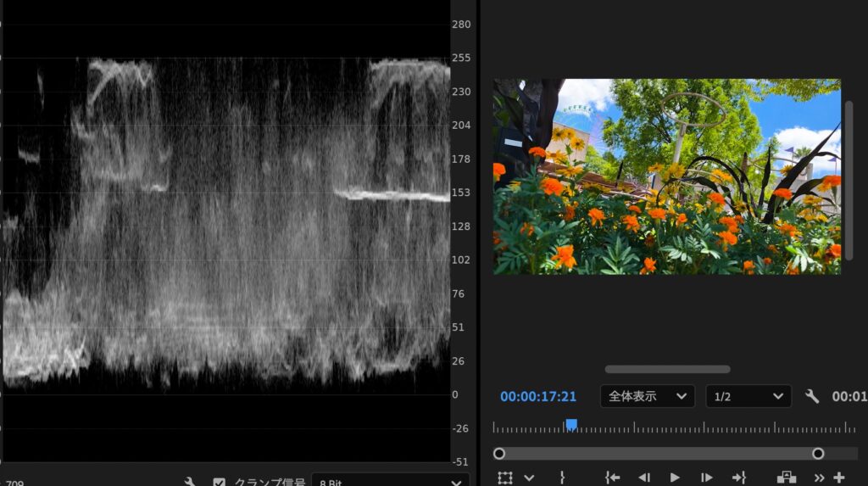Click the blue playhead marker on ruler
This screenshot has height=486, width=868.
(571, 424)
